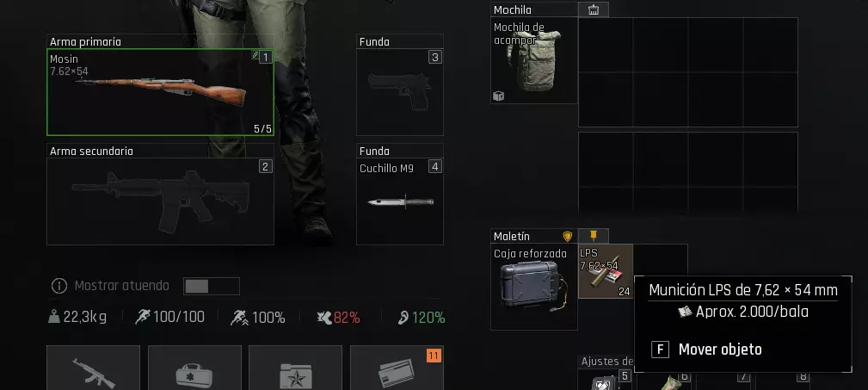Select the Caja reforzada case
The width and height of the screenshot is (868, 390).
click(534, 287)
